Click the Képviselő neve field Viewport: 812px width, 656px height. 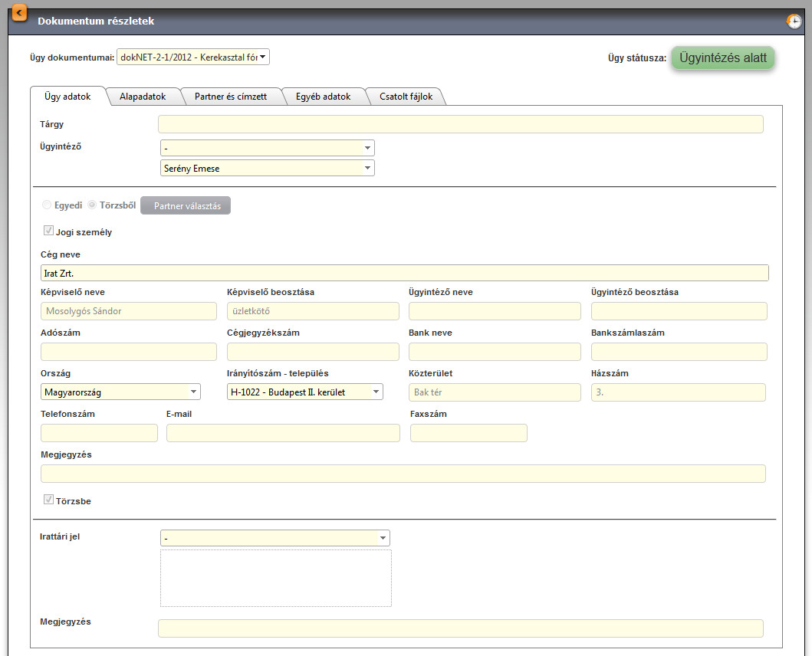tap(128, 311)
